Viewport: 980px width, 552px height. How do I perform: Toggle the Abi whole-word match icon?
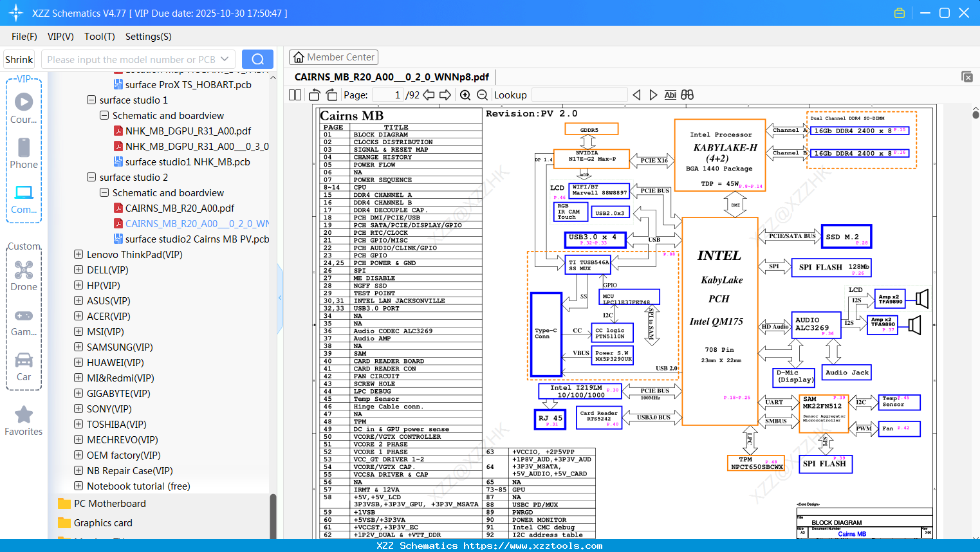click(x=670, y=95)
